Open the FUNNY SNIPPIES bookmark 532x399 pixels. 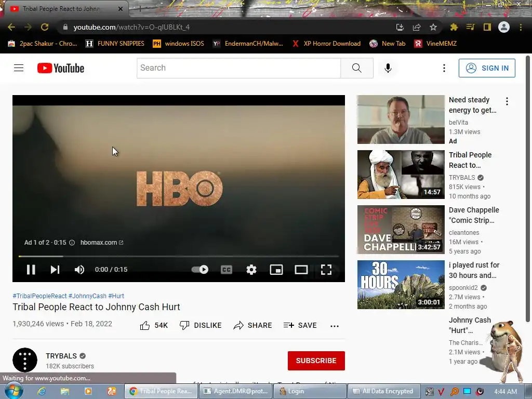click(115, 44)
